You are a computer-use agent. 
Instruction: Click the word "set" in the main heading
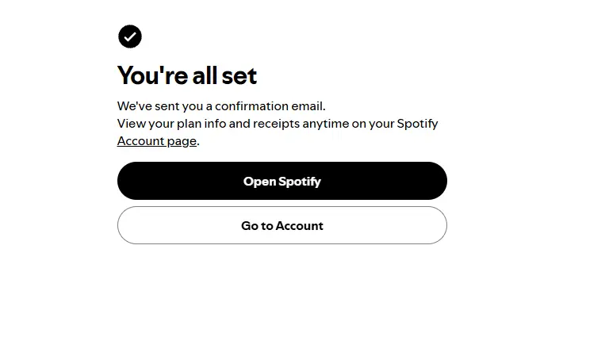pyautogui.click(x=239, y=76)
